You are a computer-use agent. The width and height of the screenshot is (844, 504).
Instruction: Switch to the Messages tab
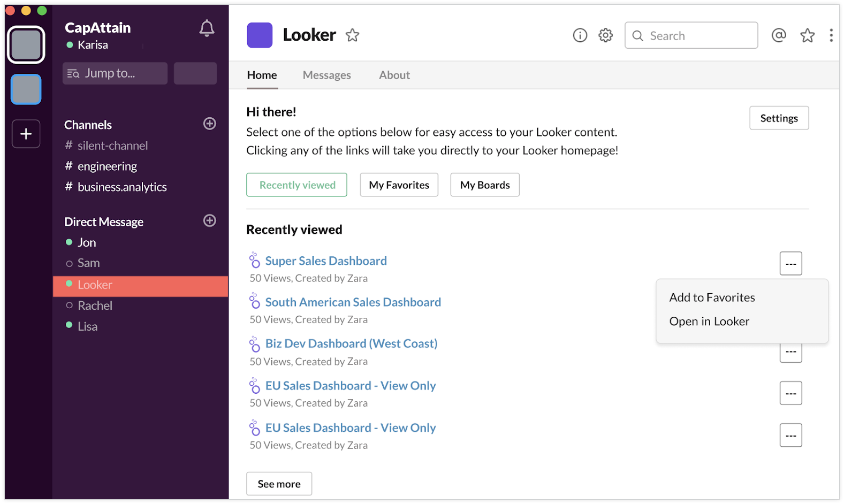[x=326, y=75]
